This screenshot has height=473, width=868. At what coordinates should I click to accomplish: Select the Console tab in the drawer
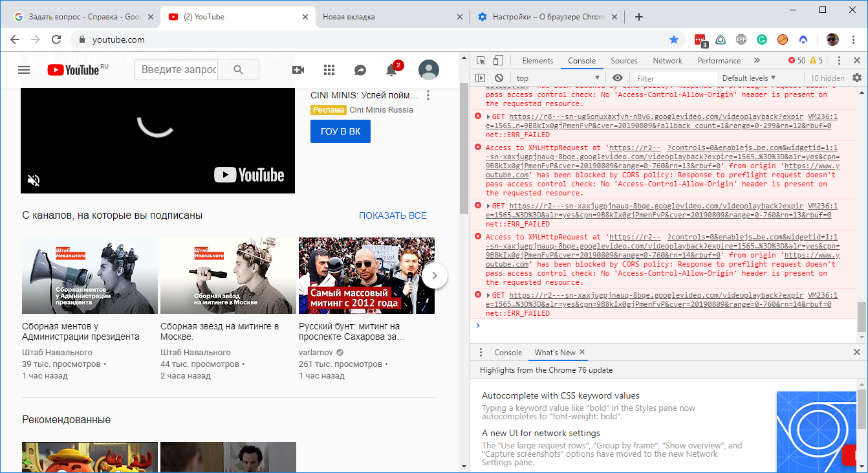coord(508,353)
